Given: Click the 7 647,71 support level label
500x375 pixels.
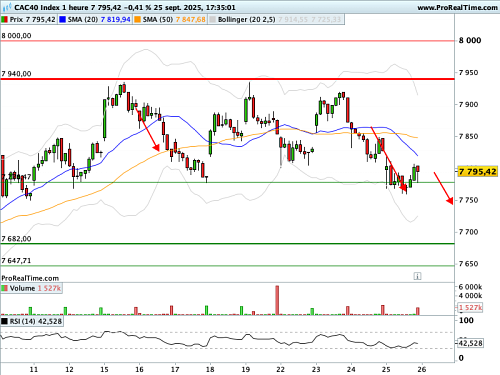Looking at the screenshot, I should (16, 261).
